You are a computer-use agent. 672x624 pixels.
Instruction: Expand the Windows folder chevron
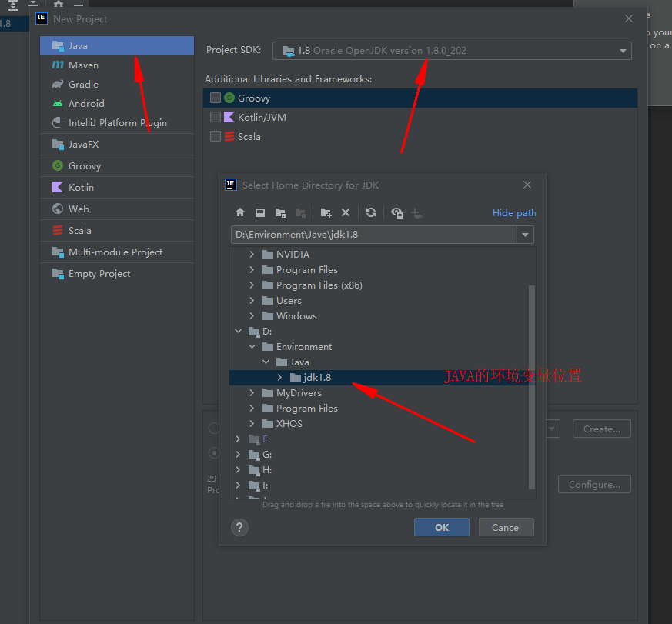(252, 316)
